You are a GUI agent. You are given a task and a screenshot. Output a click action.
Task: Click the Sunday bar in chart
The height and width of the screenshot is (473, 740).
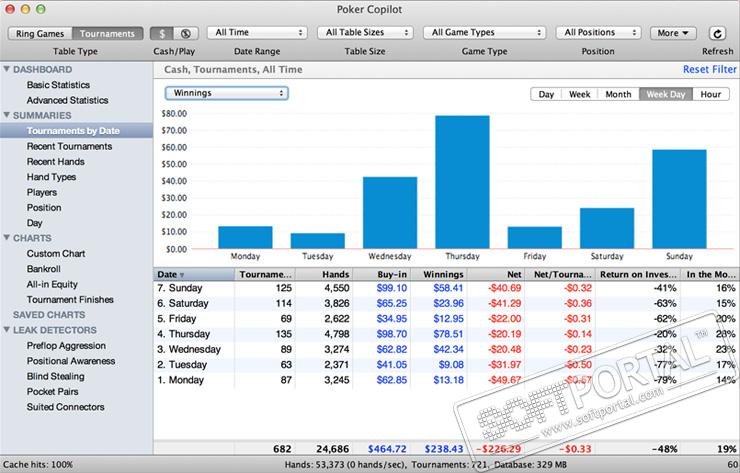pos(679,199)
